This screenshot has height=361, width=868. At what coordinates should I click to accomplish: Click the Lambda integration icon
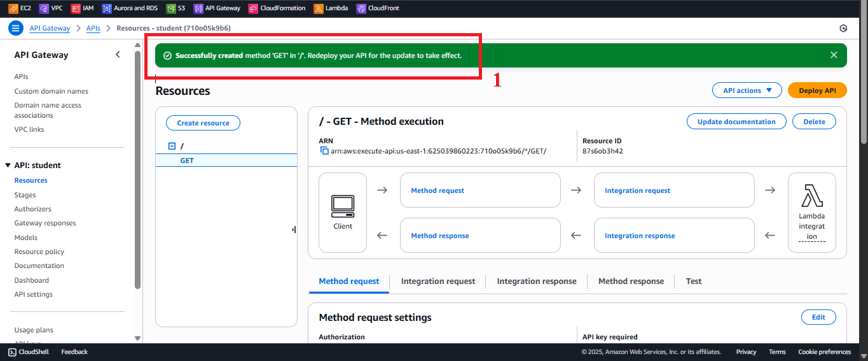click(x=812, y=197)
